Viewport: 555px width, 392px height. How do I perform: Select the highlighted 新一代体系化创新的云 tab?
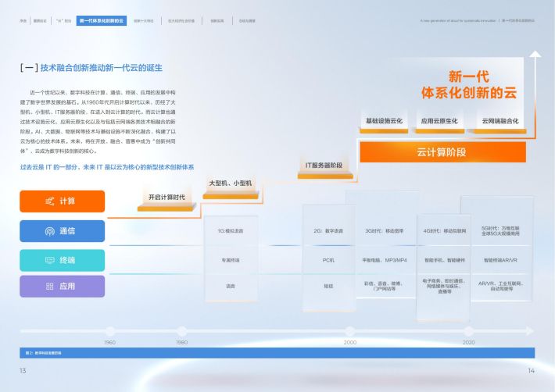(x=102, y=21)
